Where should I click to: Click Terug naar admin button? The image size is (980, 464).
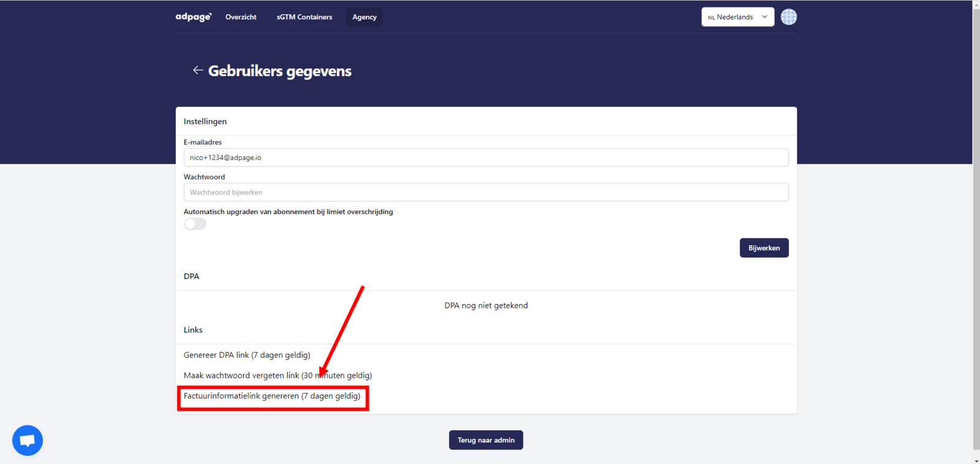(486, 440)
